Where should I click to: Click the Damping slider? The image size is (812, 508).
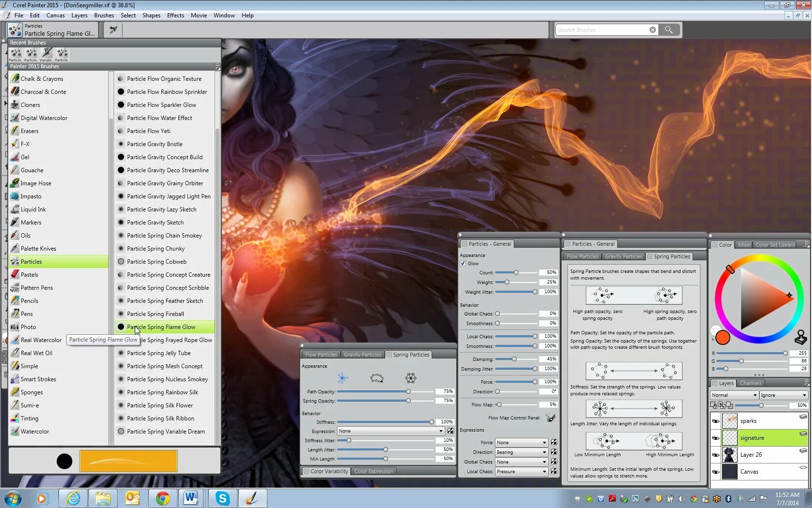pyautogui.click(x=516, y=359)
